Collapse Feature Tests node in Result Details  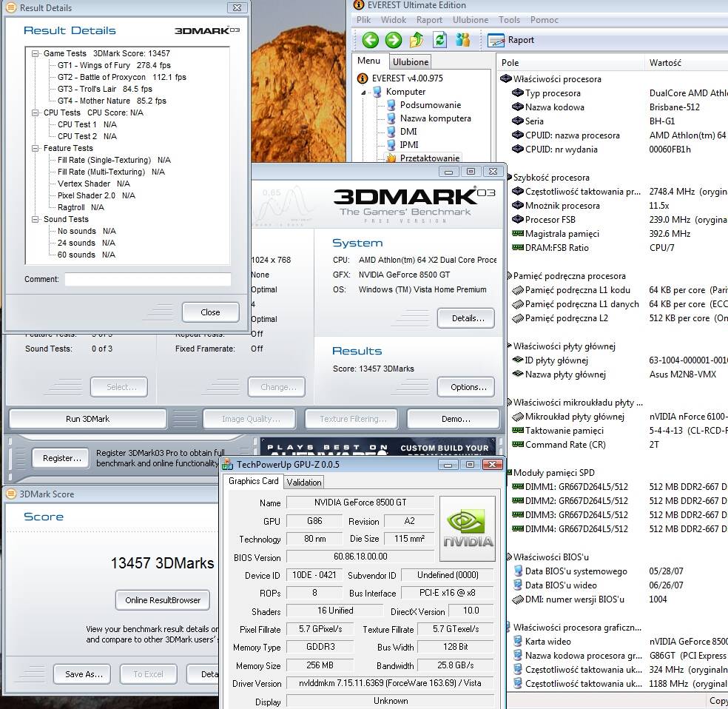pyautogui.click(x=36, y=148)
